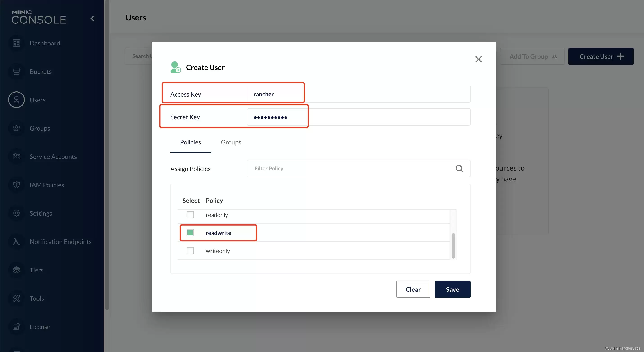The image size is (644, 352).
Task: Click the policy list scrollbar thumb
Action: tap(453, 246)
